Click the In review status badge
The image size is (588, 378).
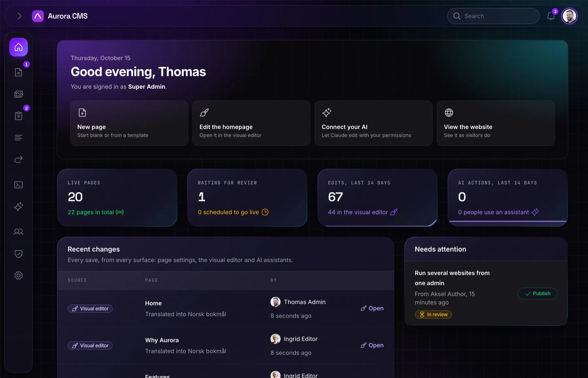pyautogui.click(x=433, y=314)
